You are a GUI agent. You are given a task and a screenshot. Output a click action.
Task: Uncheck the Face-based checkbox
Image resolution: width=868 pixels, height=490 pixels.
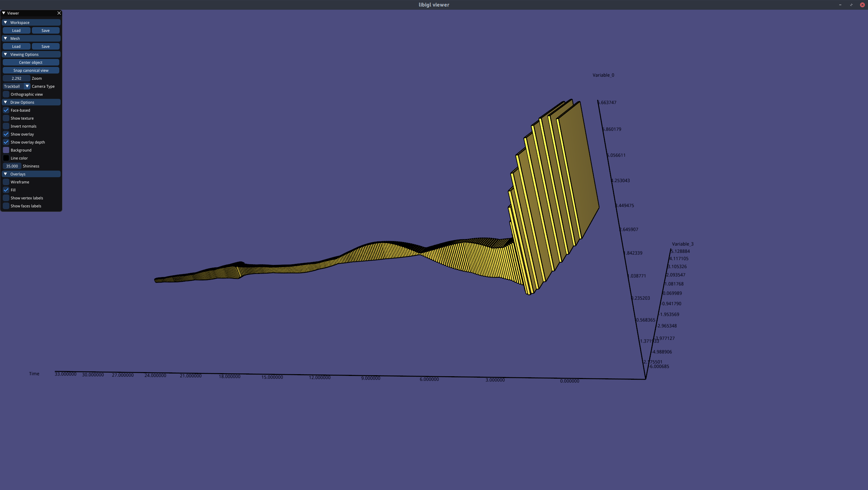click(x=6, y=110)
